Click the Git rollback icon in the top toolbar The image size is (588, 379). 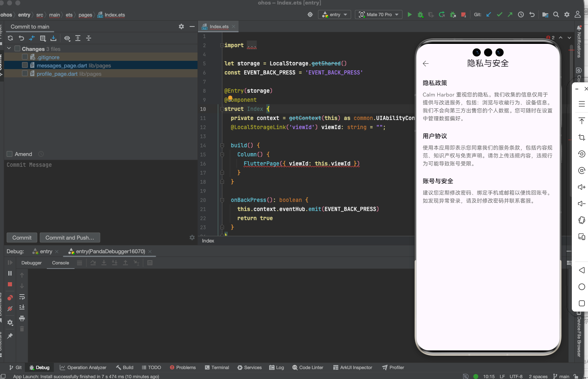(x=532, y=14)
